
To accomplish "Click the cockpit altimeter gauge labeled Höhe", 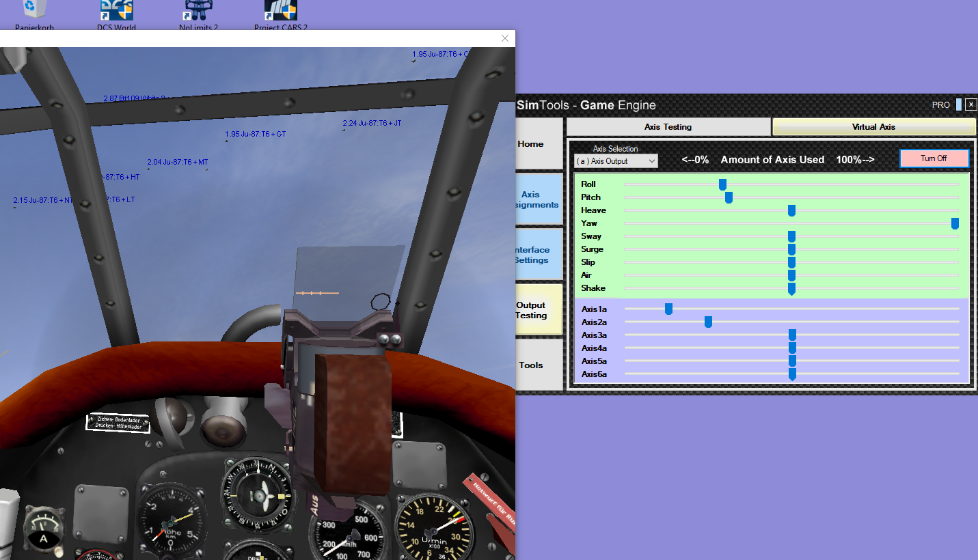I will coord(170,520).
